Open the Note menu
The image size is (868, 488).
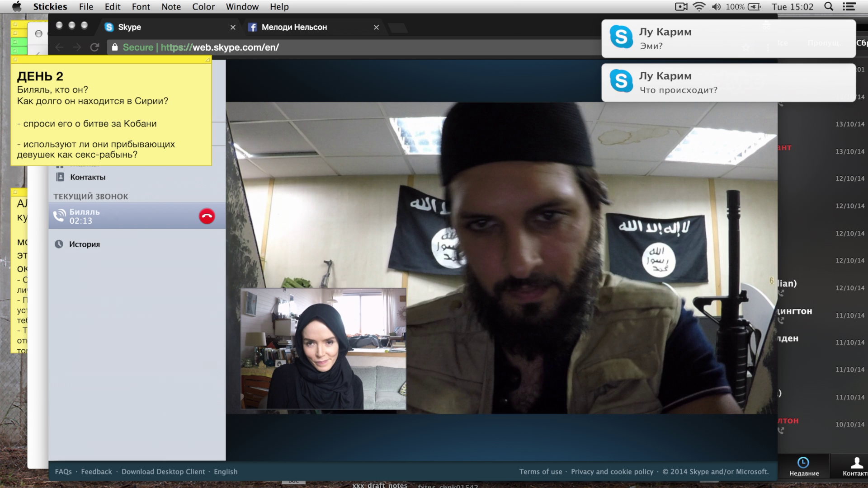171,7
